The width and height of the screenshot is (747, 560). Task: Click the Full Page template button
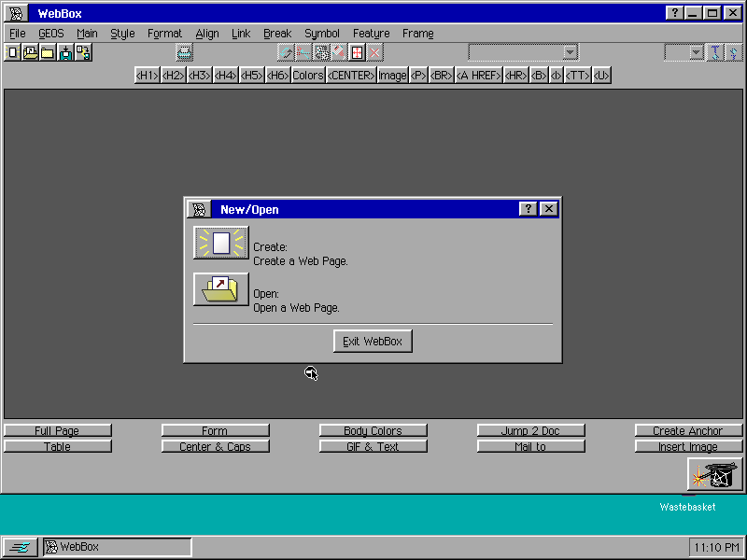coord(58,430)
